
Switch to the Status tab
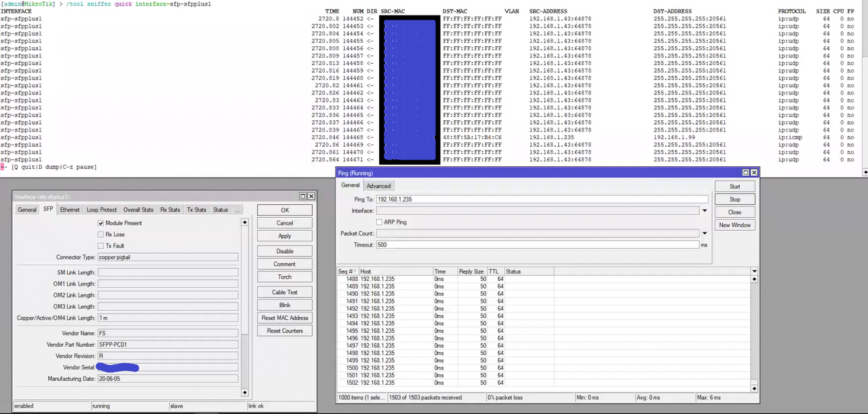(221, 210)
